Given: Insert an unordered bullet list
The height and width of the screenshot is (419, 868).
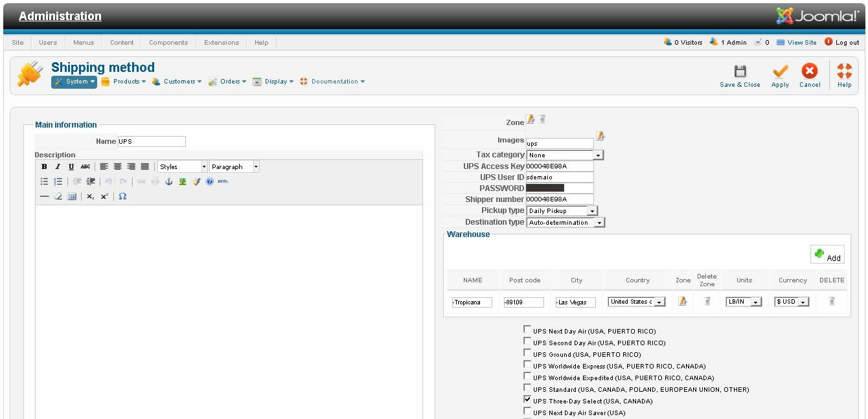Looking at the screenshot, I should [x=45, y=181].
